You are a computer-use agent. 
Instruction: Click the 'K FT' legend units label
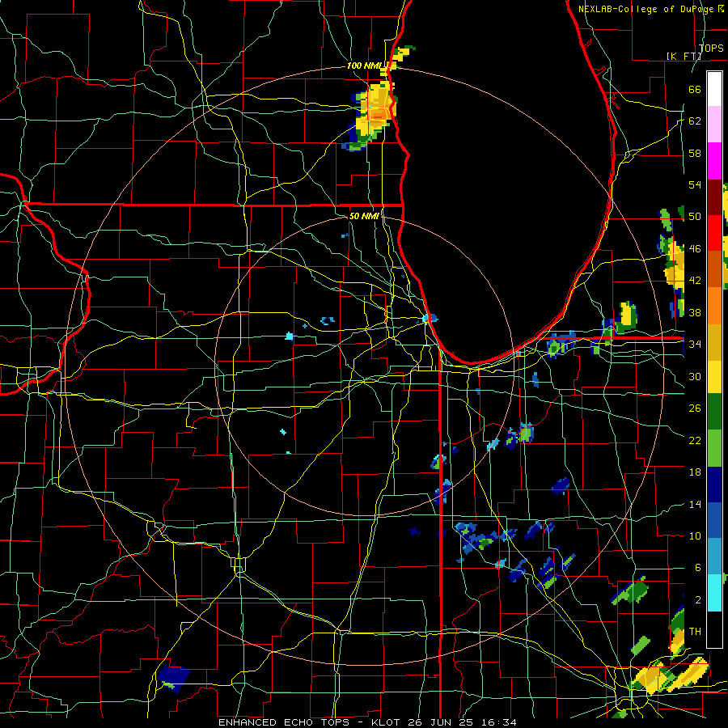[684, 56]
